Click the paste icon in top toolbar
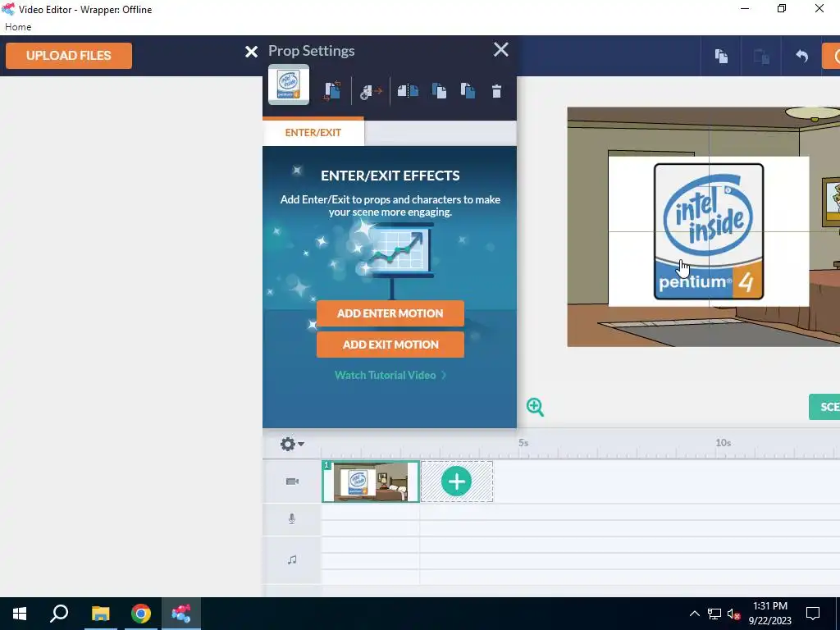The width and height of the screenshot is (840, 630). pos(761,56)
